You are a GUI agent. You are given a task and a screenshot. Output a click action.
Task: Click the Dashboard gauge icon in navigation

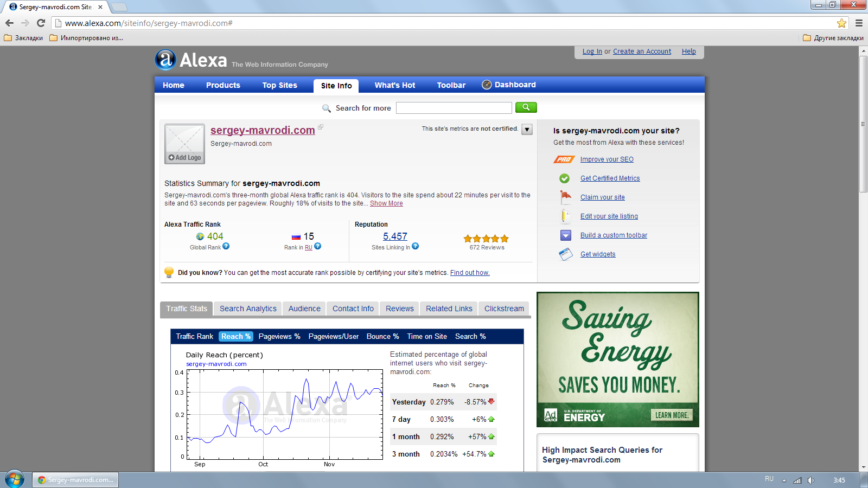click(x=487, y=85)
